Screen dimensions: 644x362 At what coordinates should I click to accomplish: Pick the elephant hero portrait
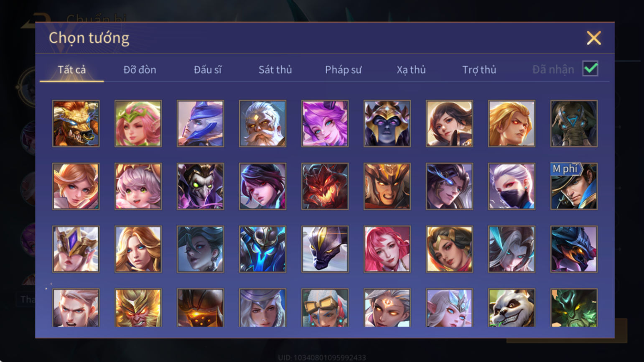tap(573, 124)
